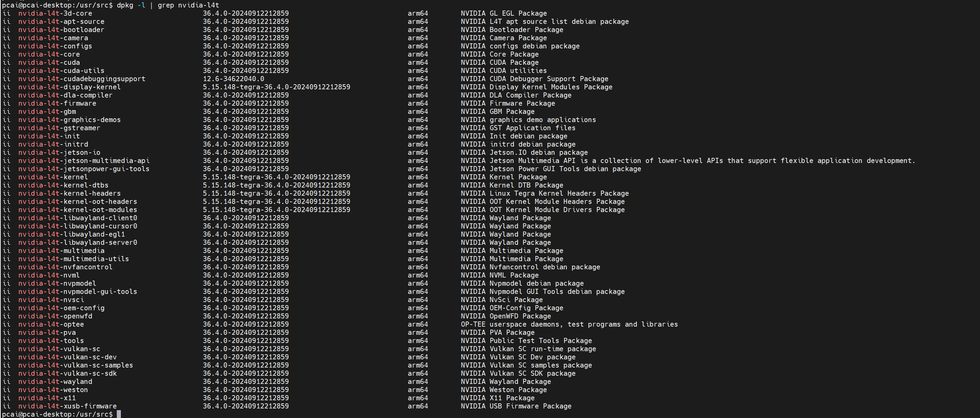Image resolution: width=980 pixels, height=418 pixels.
Task: Click the nvidia-l4t-bootloader package name
Action: (61, 30)
